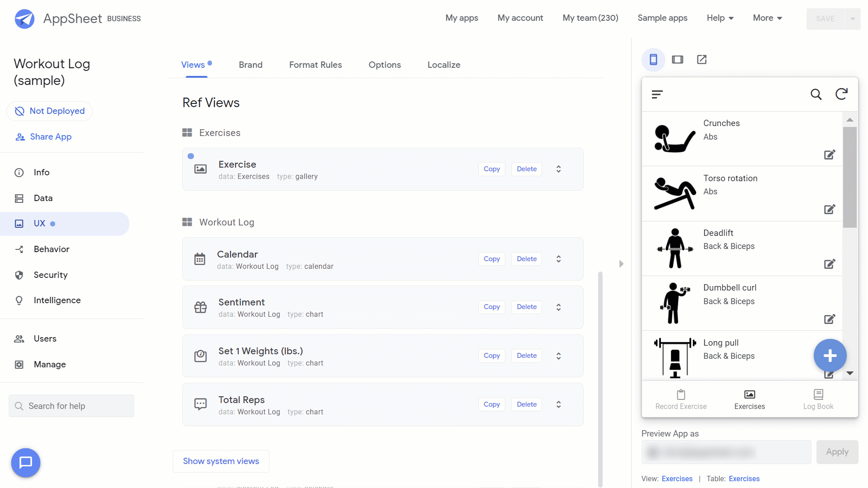The width and height of the screenshot is (868, 488).
Task: Toggle the blue dot on UX menu item
Action: click(x=53, y=224)
